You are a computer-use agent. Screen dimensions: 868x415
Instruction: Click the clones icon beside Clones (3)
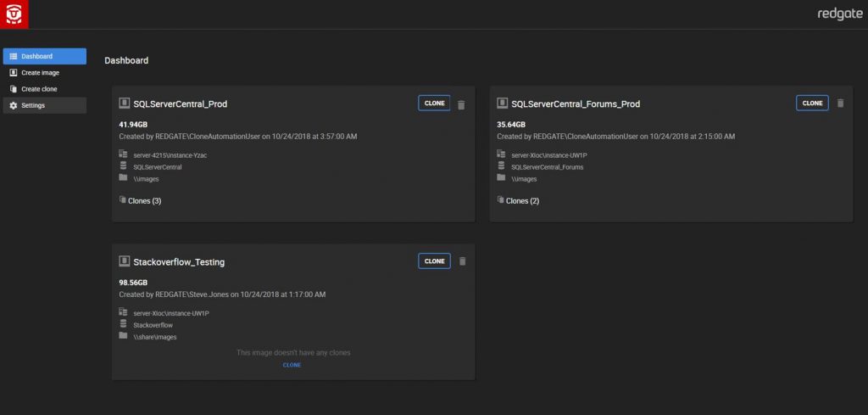[x=122, y=199]
